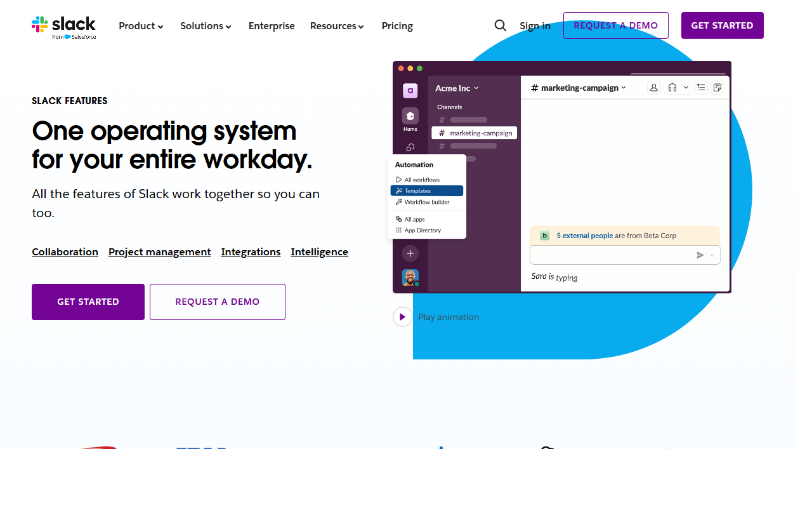The width and height of the screenshot is (812, 508).
Task: Click the plus icon in the sidebar
Action: (x=410, y=253)
